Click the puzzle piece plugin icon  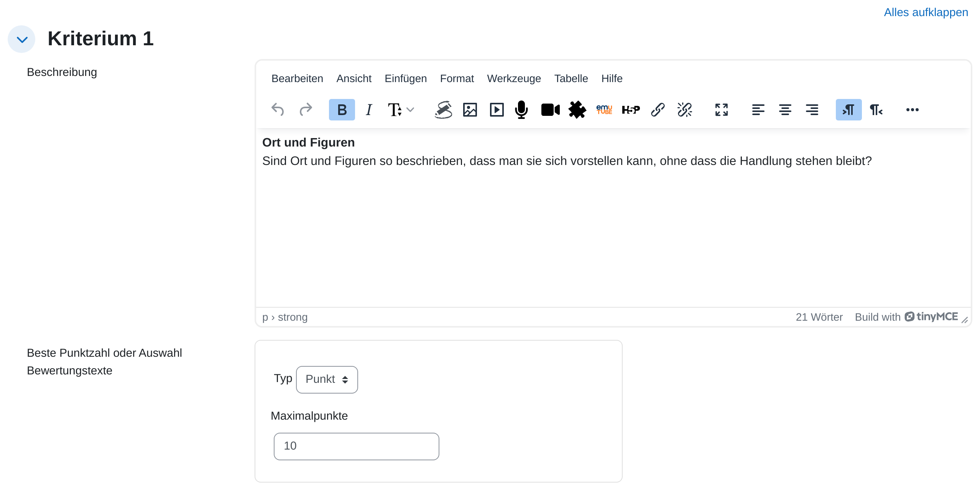tap(577, 110)
